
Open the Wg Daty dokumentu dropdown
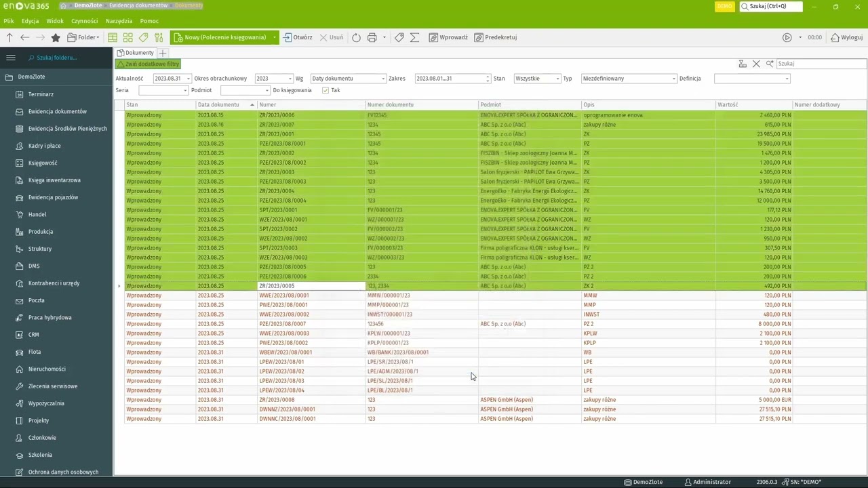click(382, 79)
